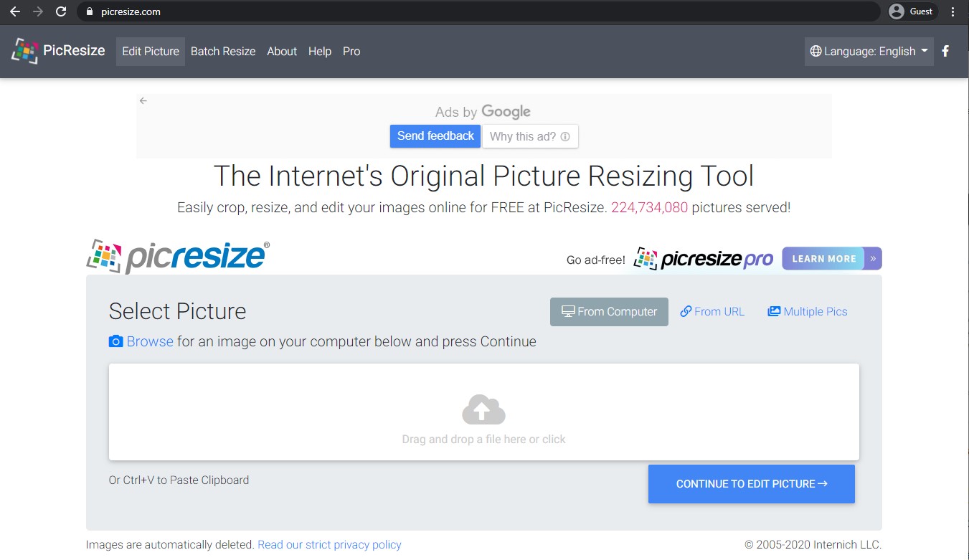Select the From Computer tab

point(609,312)
